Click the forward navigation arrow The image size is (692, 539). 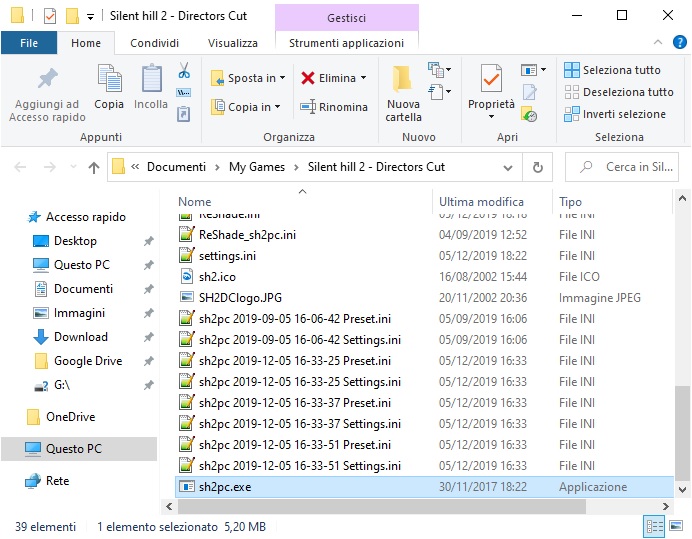[49, 167]
